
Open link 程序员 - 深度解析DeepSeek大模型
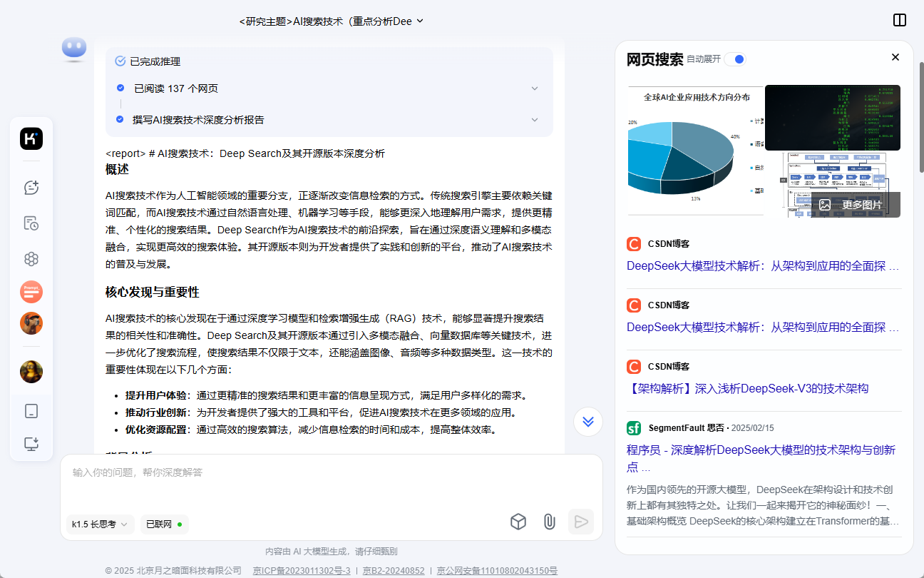(x=761, y=459)
